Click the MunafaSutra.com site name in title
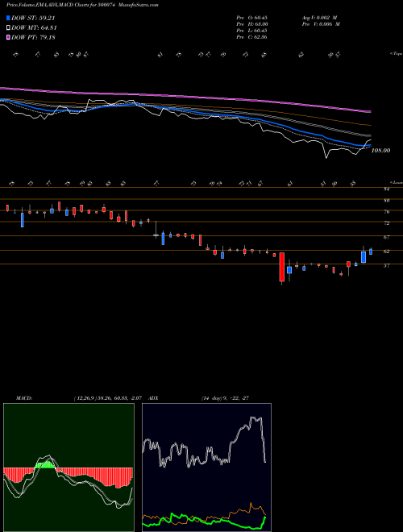403x532 pixels. click(137, 5)
